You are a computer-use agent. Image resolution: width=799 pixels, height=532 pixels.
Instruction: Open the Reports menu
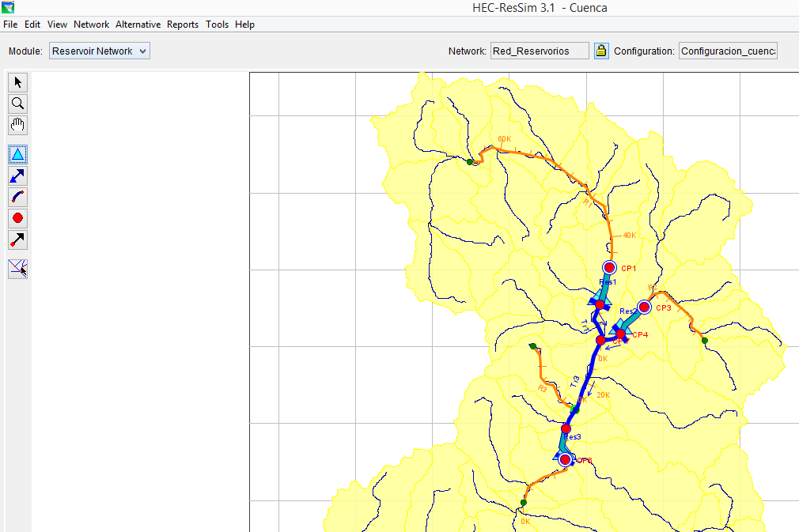[183, 25]
